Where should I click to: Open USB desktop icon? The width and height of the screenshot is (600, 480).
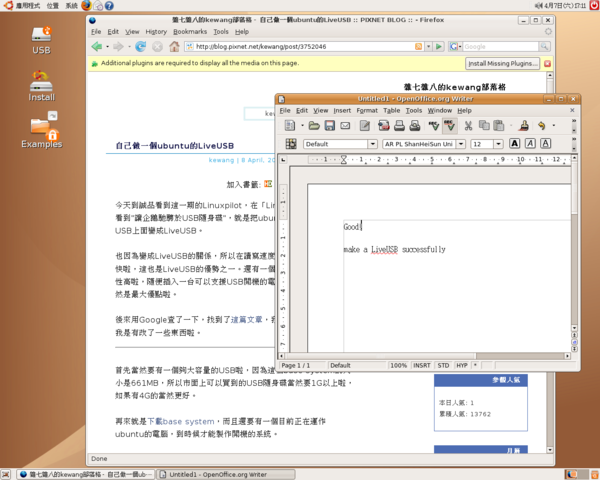point(41,40)
